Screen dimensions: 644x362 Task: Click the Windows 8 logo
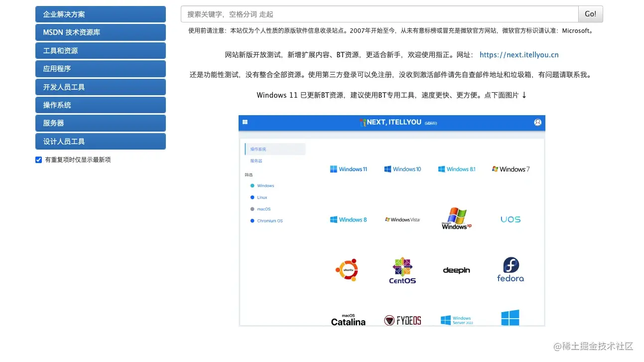(x=349, y=219)
